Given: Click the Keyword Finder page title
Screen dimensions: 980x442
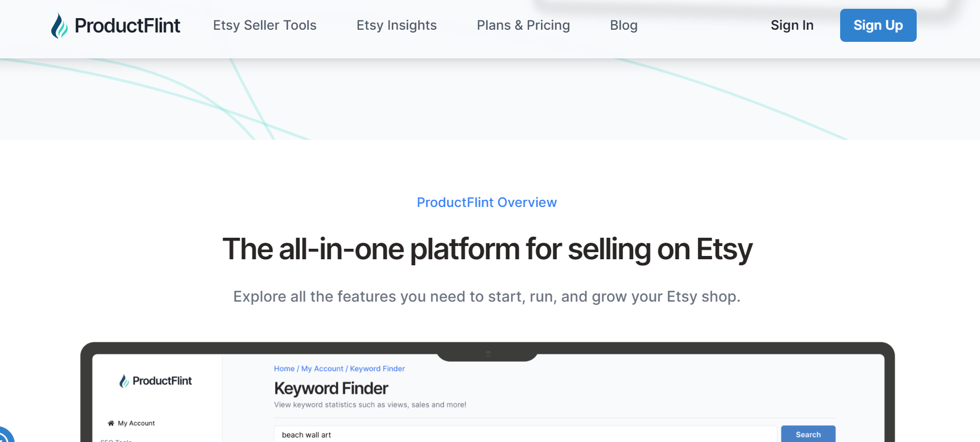Looking at the screenshot, I should [331, 389].
